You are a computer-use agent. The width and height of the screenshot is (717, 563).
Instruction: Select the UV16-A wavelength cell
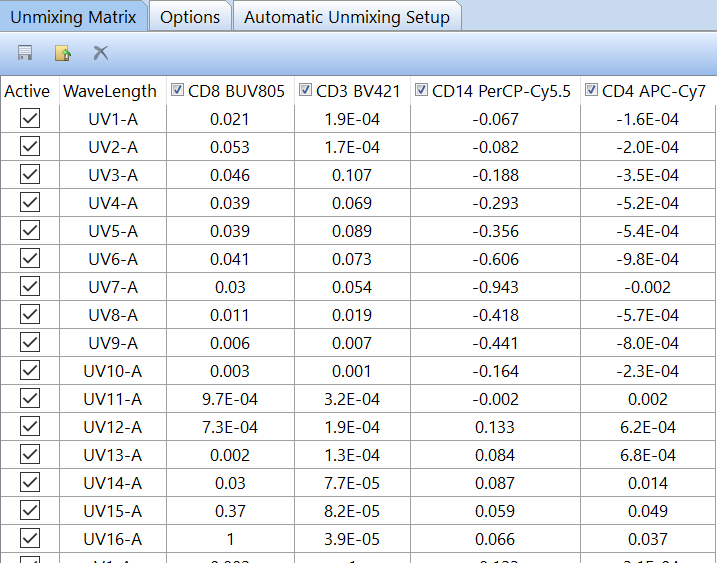tap(112, 539)
